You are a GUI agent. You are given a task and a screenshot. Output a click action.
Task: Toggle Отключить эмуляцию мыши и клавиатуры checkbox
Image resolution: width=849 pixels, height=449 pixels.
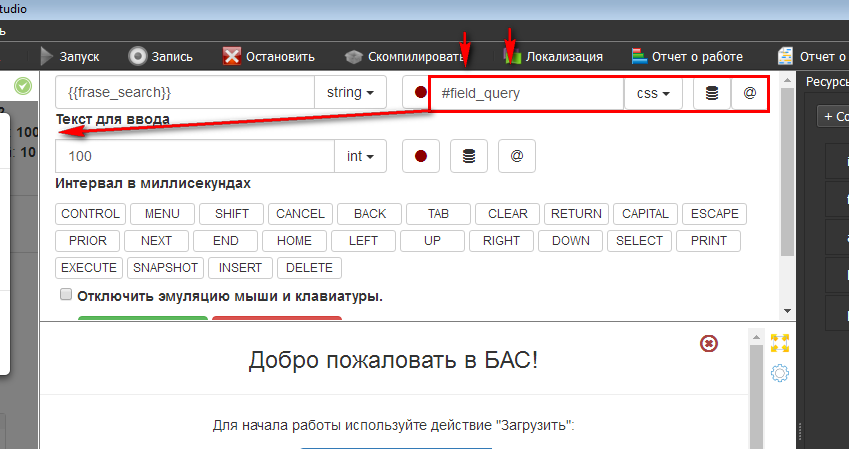(66, 295)
